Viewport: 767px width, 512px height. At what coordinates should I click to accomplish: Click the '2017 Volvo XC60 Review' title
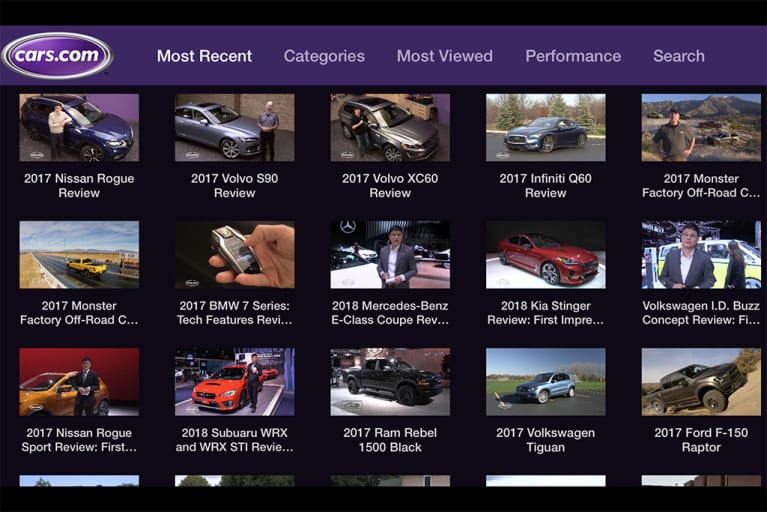pos(390,186)
